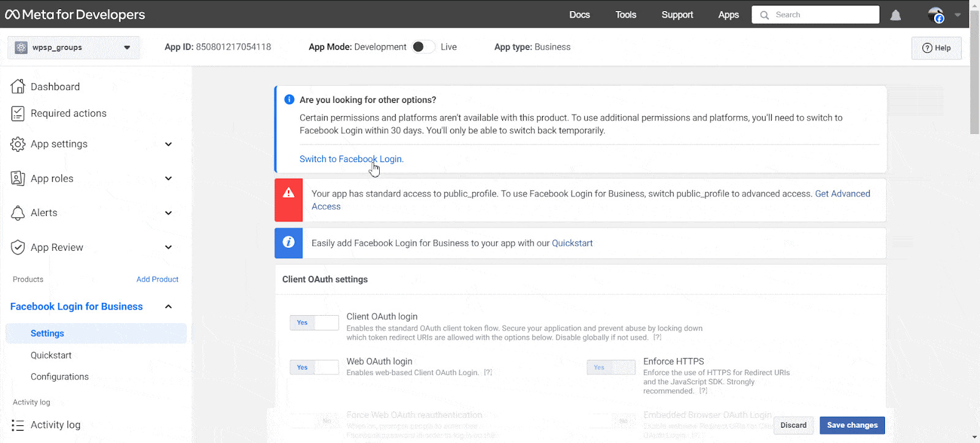980x443 pixels.
Task: Open the notifications bell
Action: pos(895,15)
